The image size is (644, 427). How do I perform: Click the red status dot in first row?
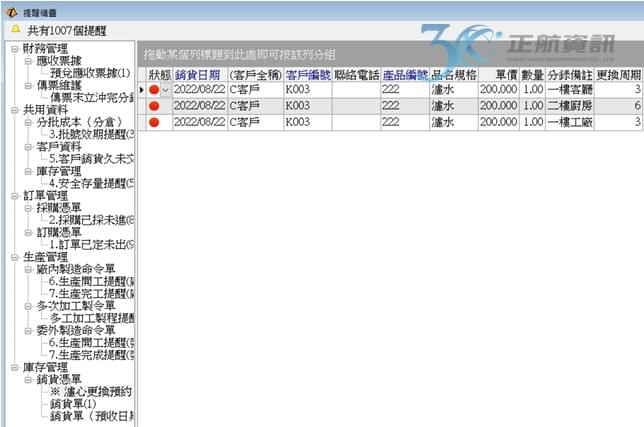click(x=154, y=90)
